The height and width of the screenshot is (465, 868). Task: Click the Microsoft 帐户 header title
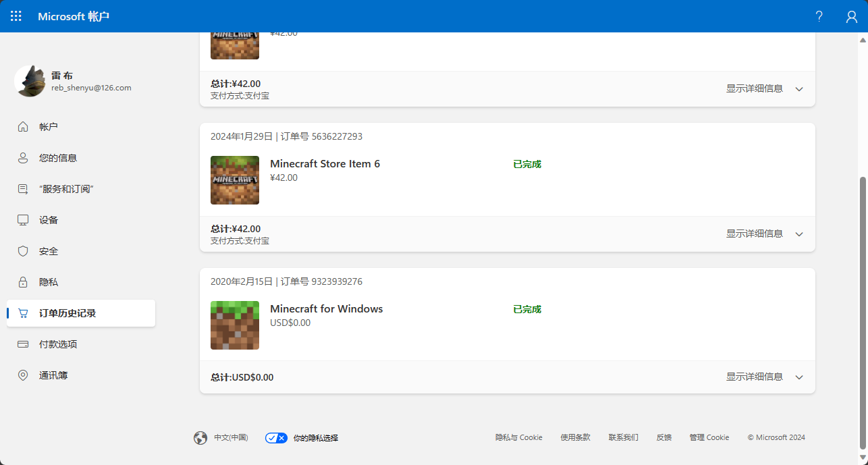click(x=74, y=16)
